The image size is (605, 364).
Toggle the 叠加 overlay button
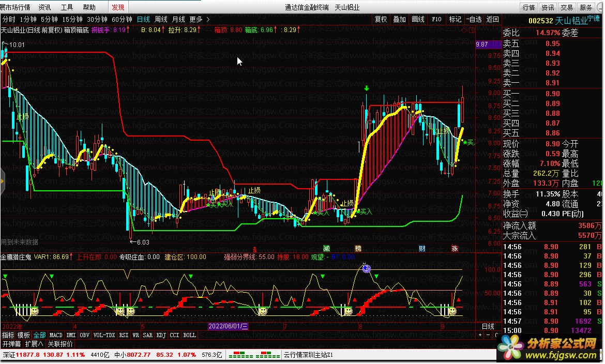[399, 19]
